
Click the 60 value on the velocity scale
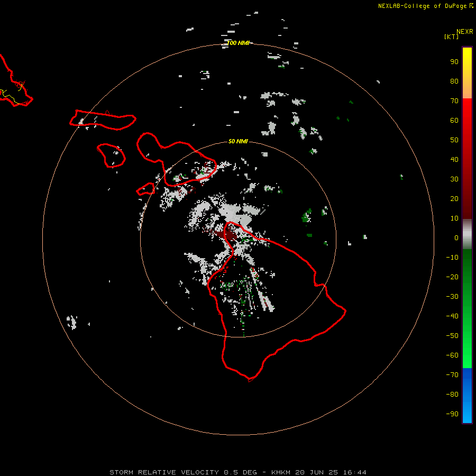click(x=454, y=120)
